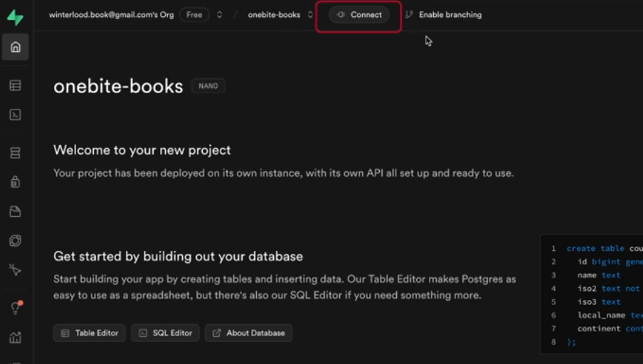Screen dimensions: 643x364
Task: Click the Connect button
Action: [x=358, y=15]
